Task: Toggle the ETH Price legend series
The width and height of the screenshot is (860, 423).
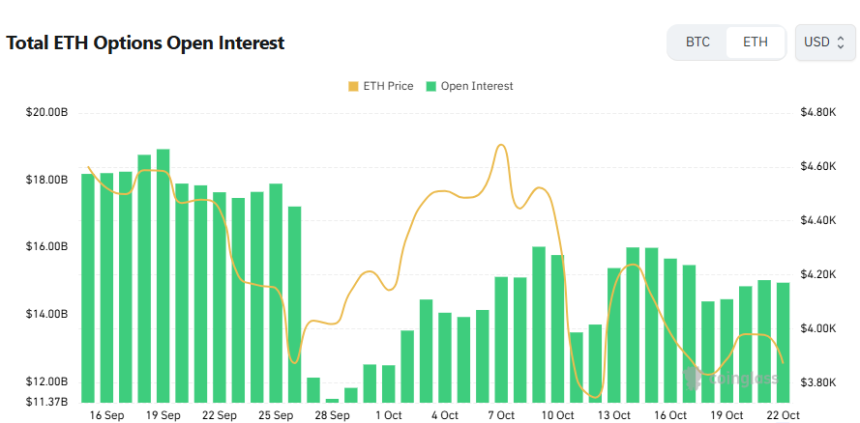Action: tap(379, 86)
